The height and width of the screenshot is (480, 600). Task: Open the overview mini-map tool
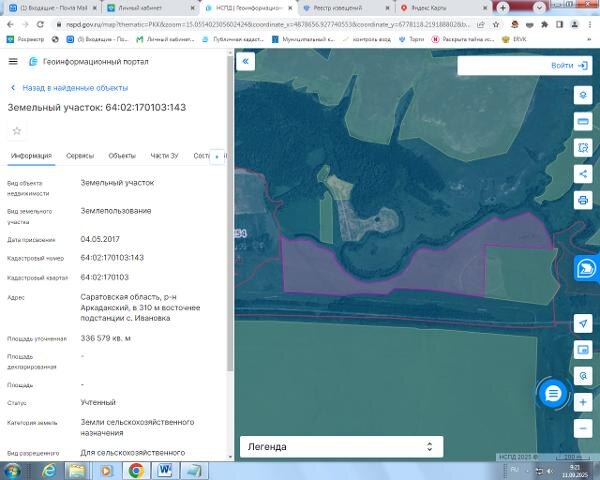pyautogui.click(x=583, y=349)
